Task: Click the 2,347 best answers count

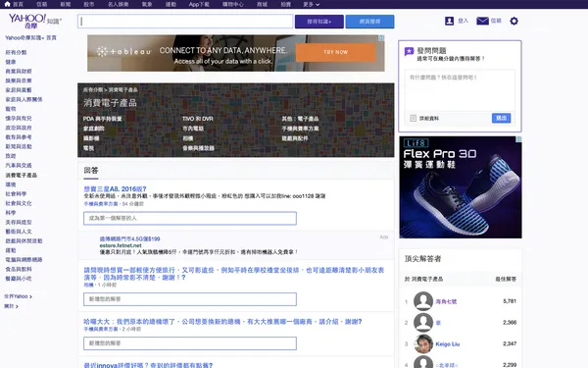Action: tap(510, 344)
